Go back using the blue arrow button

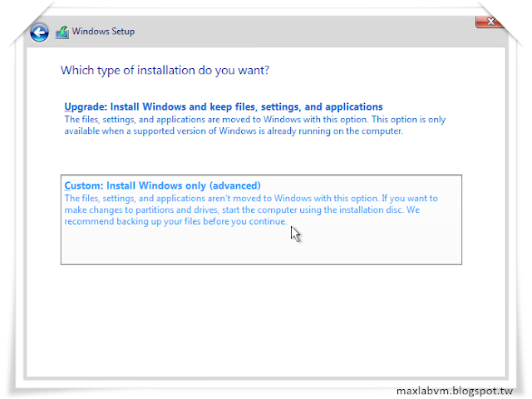pos(39,32)
